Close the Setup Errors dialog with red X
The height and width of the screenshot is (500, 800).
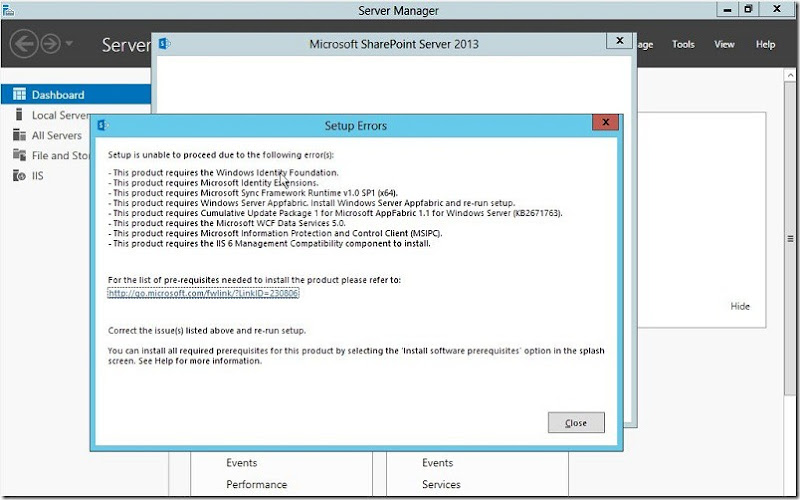605,122
